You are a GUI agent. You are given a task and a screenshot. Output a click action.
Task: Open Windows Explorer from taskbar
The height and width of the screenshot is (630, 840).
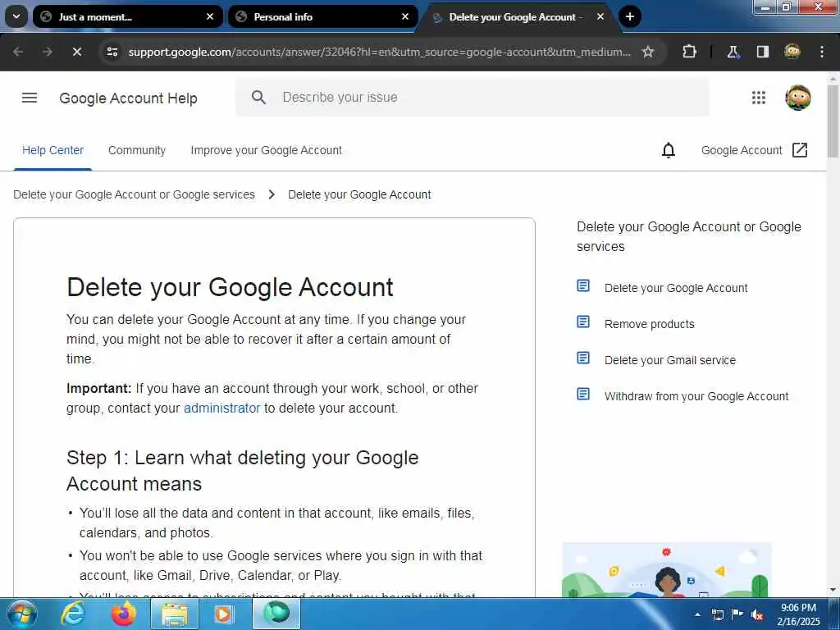(x=174, y=614)
